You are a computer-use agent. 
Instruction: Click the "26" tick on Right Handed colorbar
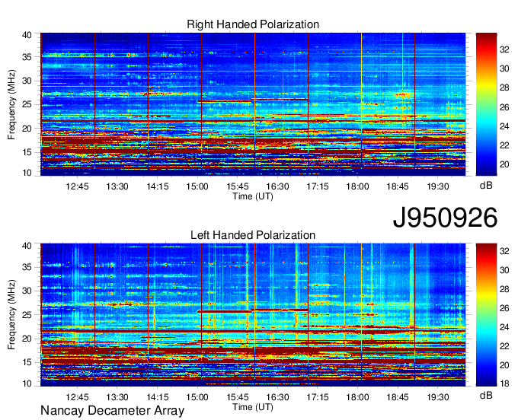tap(504, 107)
